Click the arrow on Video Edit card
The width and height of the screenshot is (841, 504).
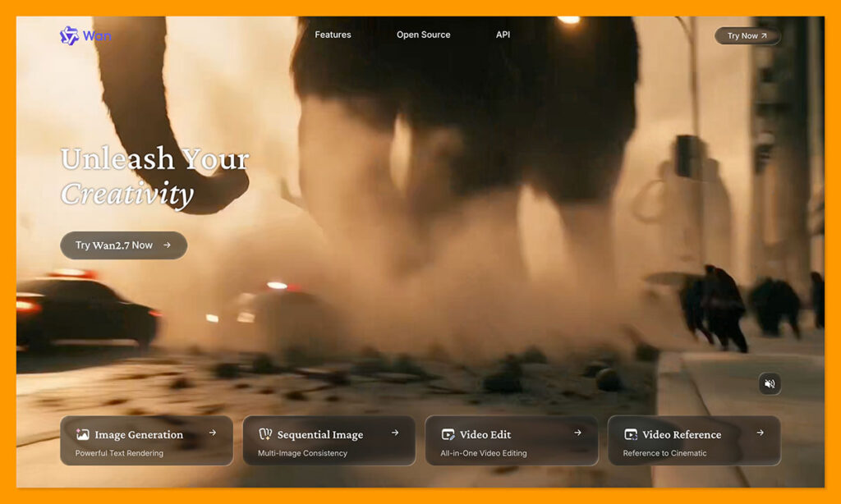click(577, 433)
